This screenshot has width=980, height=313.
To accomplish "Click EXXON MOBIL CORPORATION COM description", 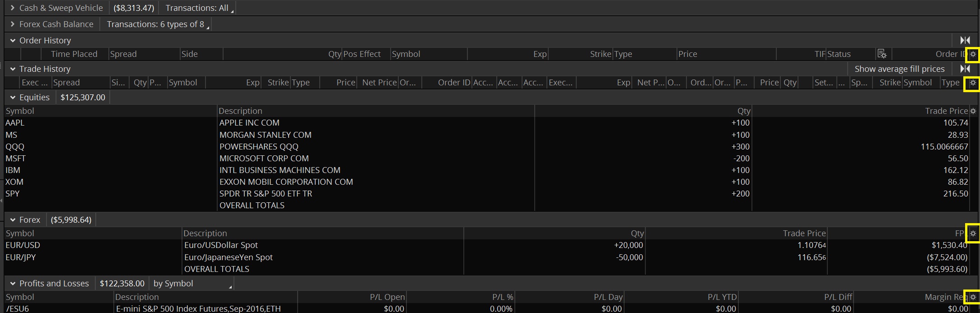I will pos(286,182).
